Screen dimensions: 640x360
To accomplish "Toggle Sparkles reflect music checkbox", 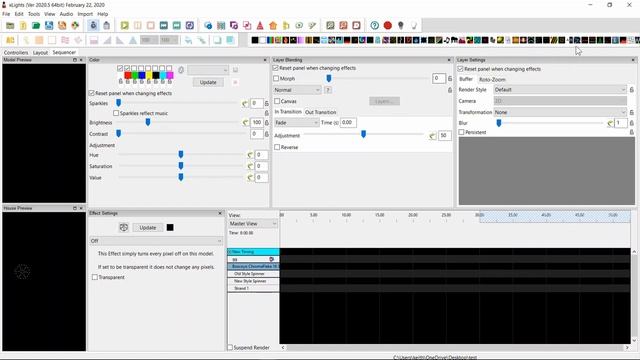I will 116,113.
